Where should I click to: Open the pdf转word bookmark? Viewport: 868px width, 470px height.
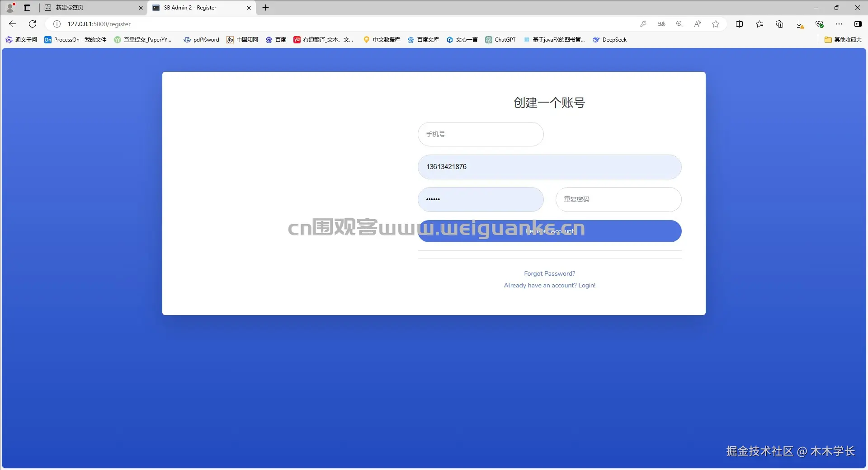coord(201,40)
